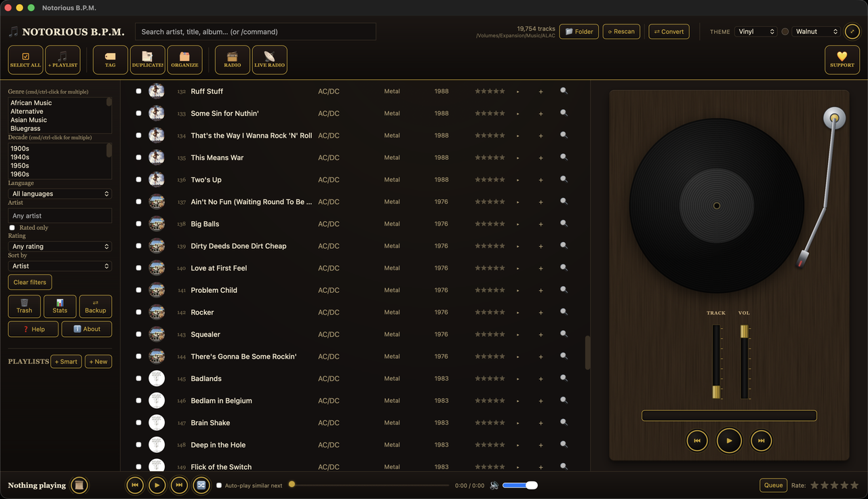This screenshot has width=868, height=499.
Task: Open the Backup tool
Action: [96, 306]
